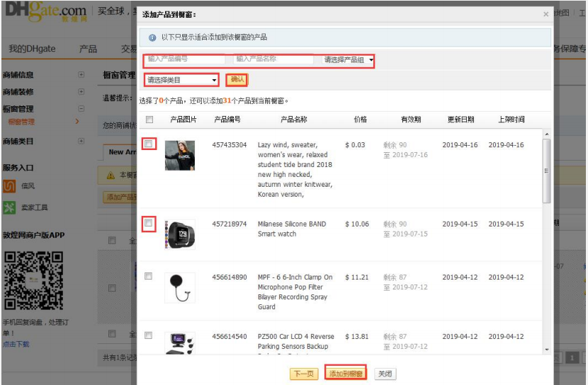Click the 输入产品编号 input field
The width and height of the screenshot is (588, 385).
(185, 59)
